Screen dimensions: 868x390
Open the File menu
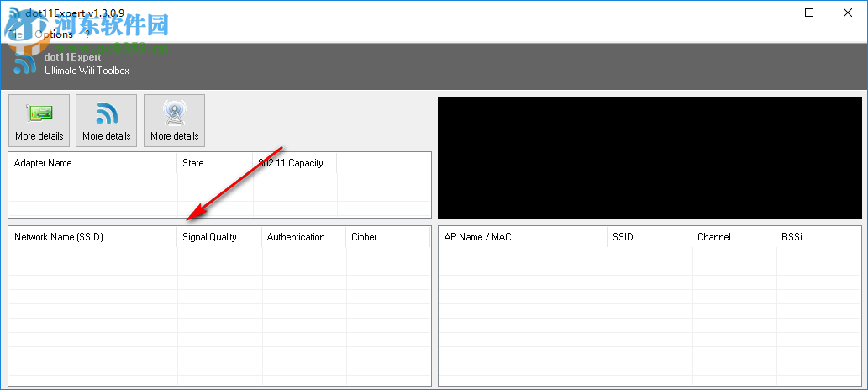coord(15,34)
